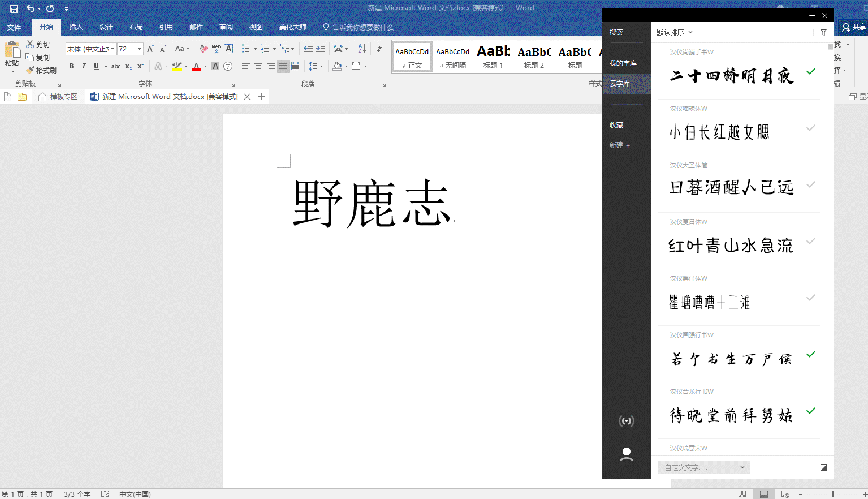Open the 自定义文字 dropdown
The height and width of the screenshot is (499, 868).
pos(704,467)
